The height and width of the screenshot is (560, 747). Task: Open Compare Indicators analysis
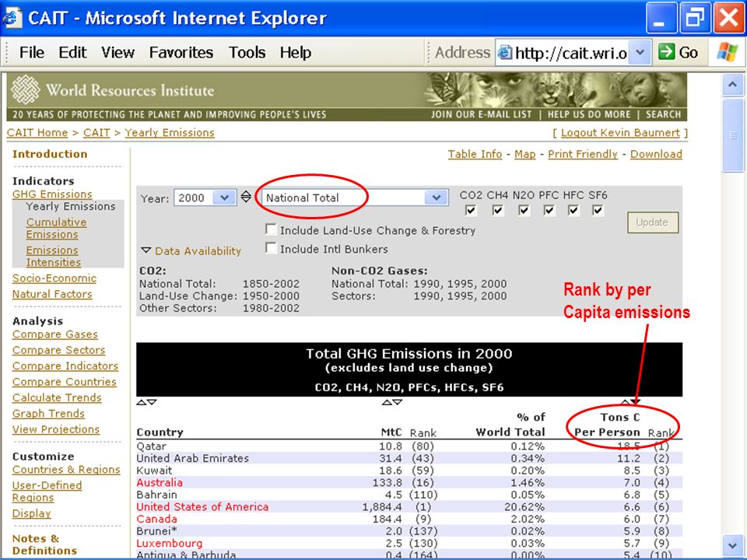pyautogui.click(x=65, y=366)
